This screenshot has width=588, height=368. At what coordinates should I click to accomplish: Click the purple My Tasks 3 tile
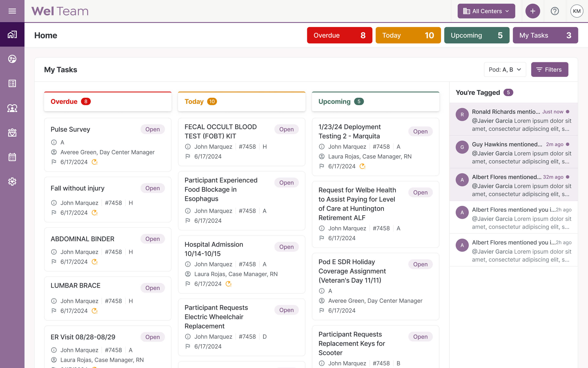545,35
